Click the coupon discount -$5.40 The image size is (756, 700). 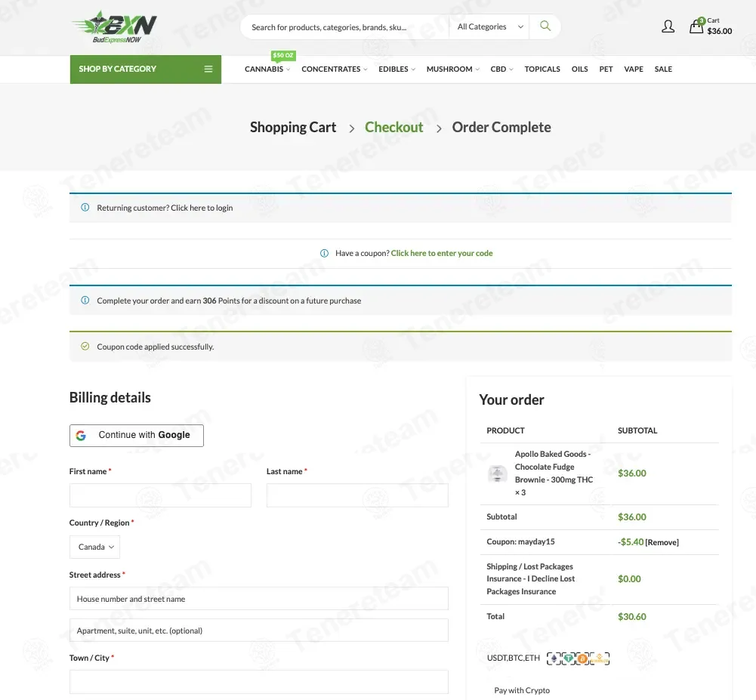point(631,542)
